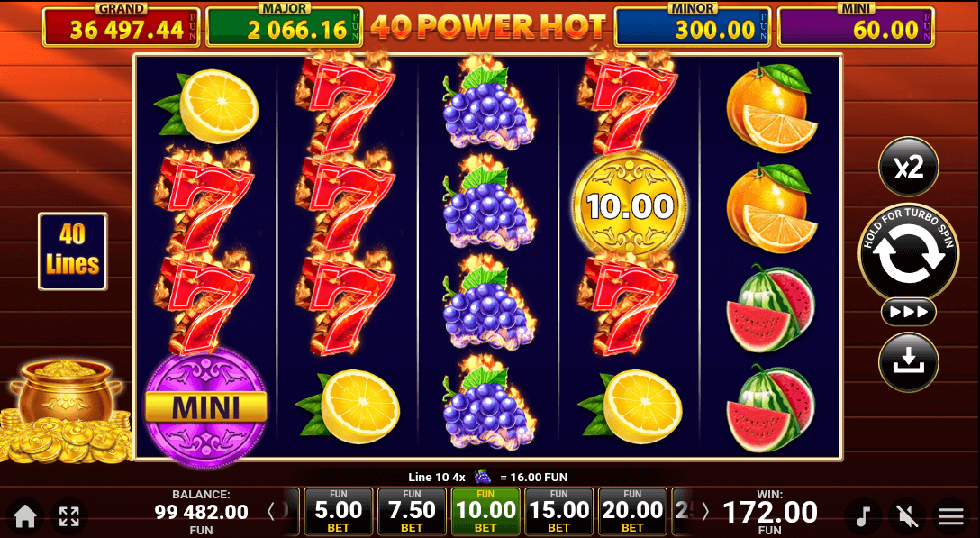Click the pot of gold icon
This screenshot has height=538, width=980.
coord(66,412)
